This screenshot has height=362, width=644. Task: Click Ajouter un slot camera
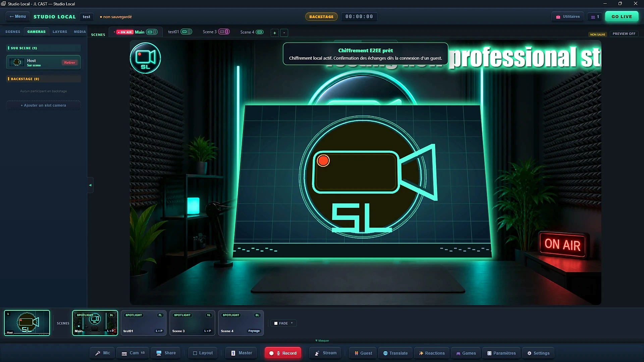click(43, 105)
